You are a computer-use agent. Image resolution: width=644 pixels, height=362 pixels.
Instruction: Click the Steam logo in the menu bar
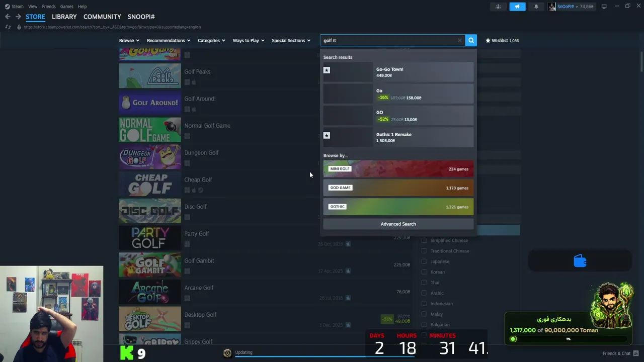click(7, 7)
